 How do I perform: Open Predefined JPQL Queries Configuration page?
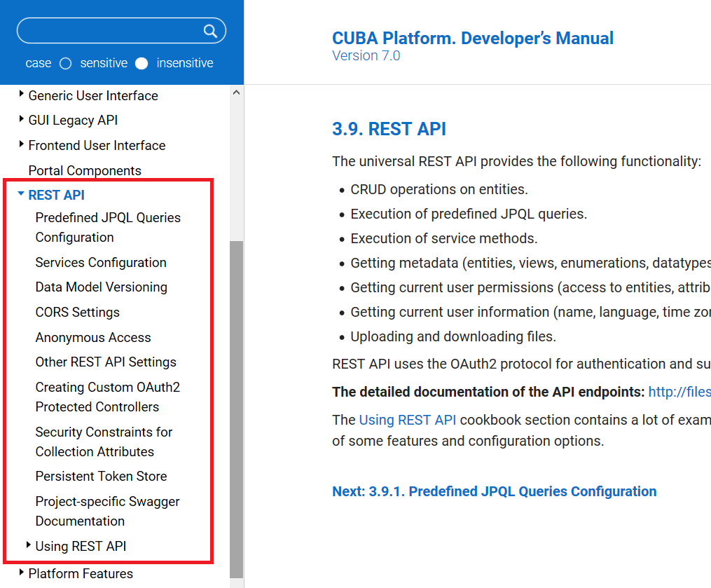click(x=108, y=217)
